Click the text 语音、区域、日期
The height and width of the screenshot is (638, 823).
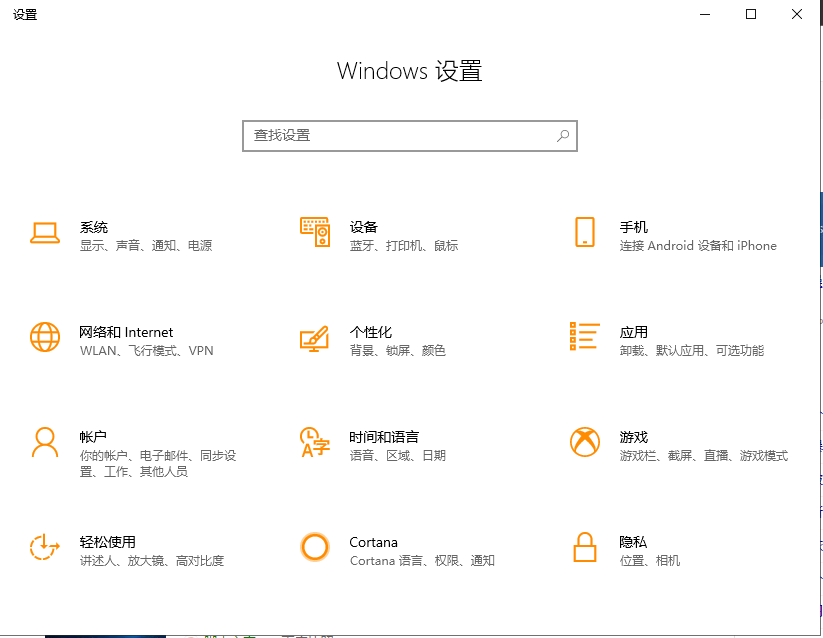[398, 455]
